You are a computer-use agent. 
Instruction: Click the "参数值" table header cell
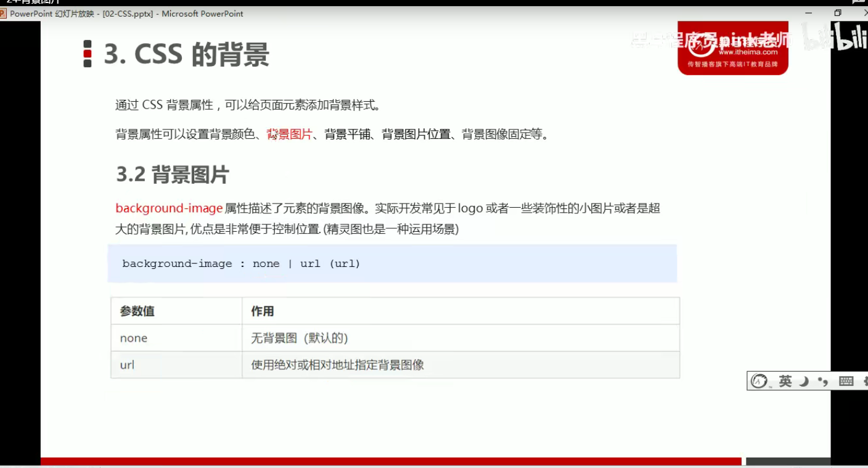coord(176,311)
